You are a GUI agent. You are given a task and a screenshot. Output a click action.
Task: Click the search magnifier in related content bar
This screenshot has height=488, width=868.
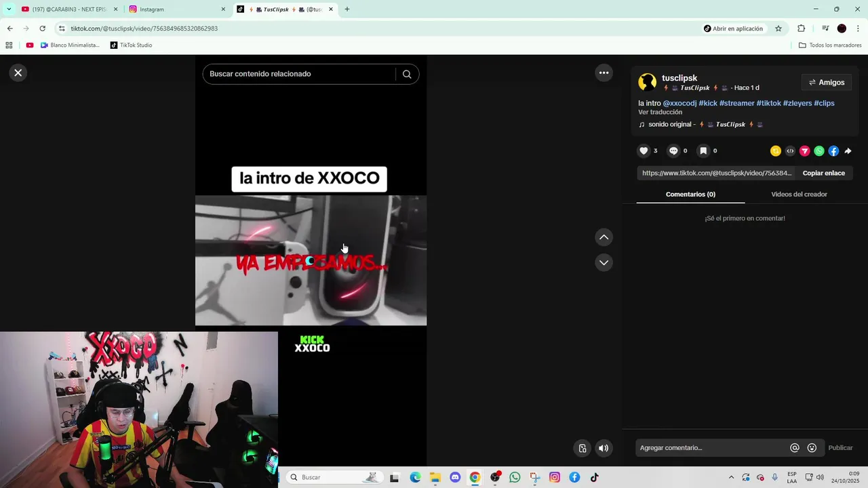click(x=407, y=74)
